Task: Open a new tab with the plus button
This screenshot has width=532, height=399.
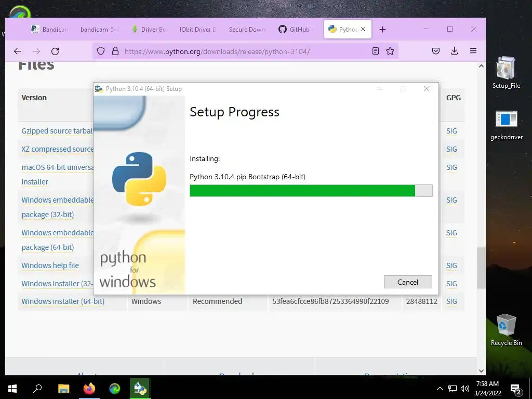Action: 383,30
